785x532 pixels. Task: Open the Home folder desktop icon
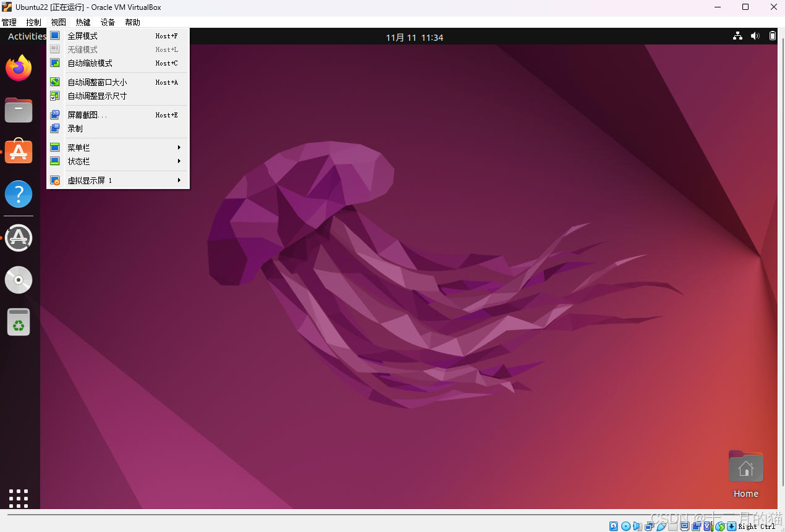[x=746, y=475]
